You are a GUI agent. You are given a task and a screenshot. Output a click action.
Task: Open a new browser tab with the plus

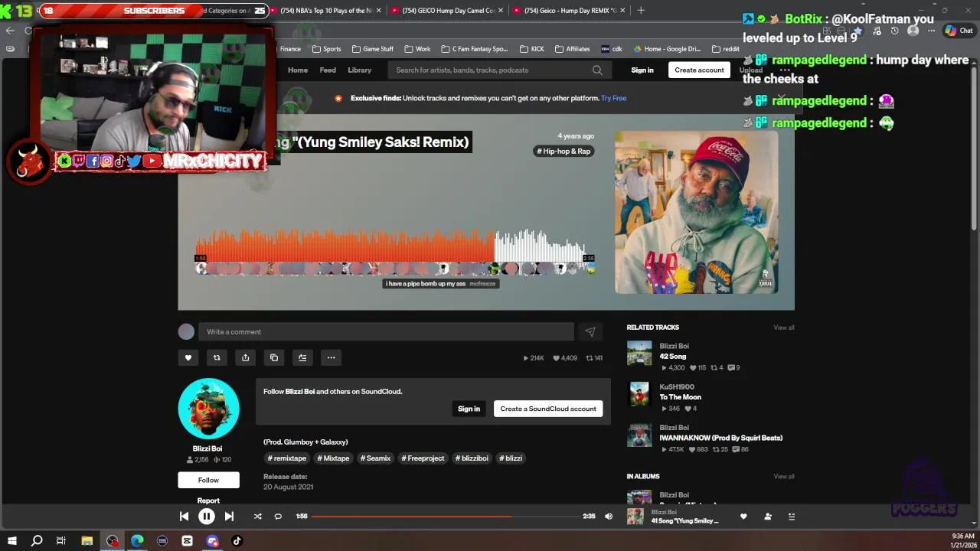[641, 11]
